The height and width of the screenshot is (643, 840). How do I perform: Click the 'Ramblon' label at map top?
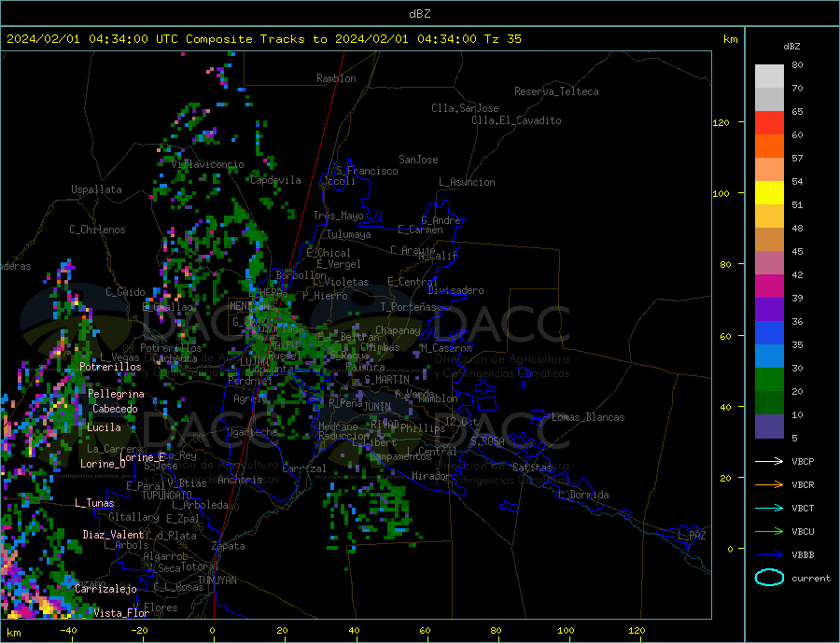pyautogui.click(x=336, y=78)
